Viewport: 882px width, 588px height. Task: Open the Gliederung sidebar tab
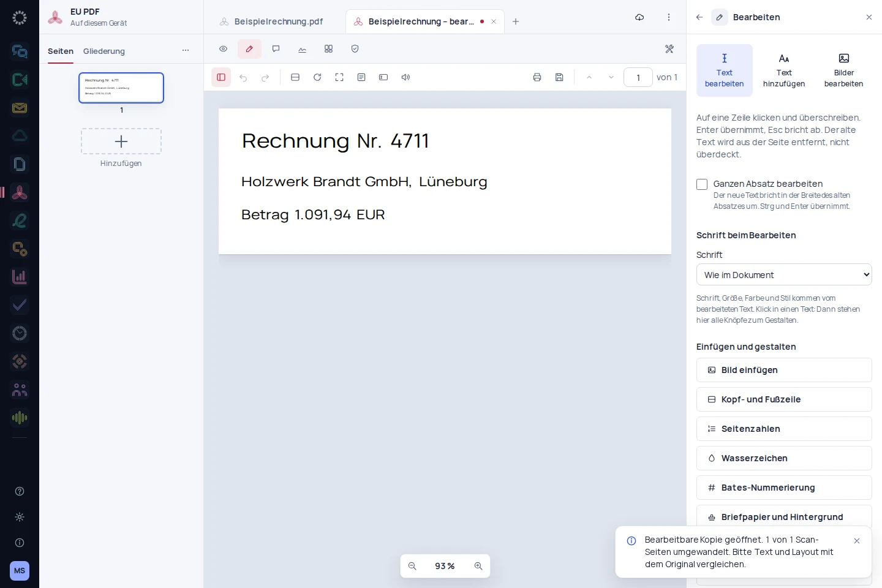pyautogui.click(x=104, y=51)
